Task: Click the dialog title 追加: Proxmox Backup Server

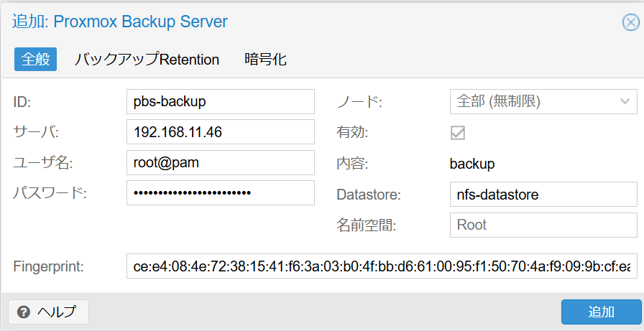Action: 119,22
